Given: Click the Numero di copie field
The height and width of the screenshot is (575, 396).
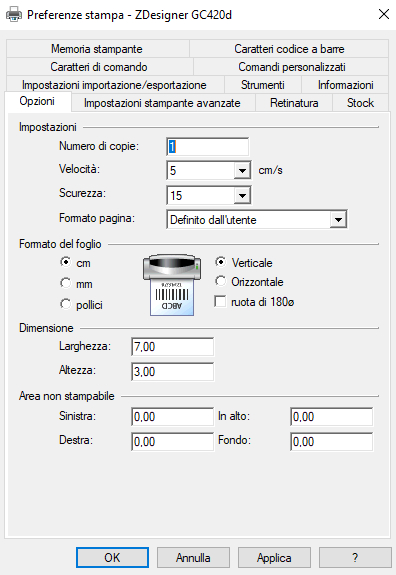Looking at the screenshot, I should [x=208, y=147].
